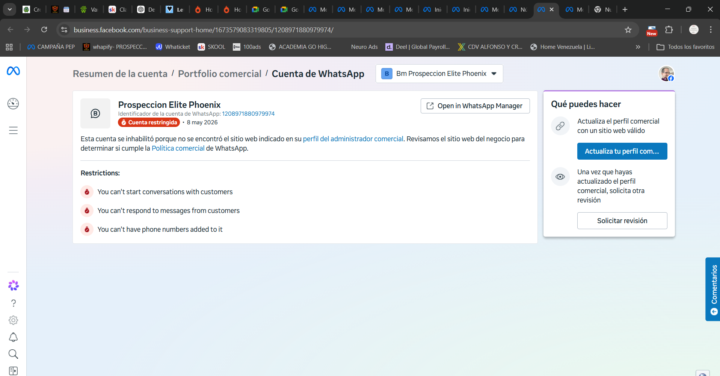This screenshot has height=376, width=720.
Task: View site information icon in address bar
Action: pyautogui.click(x=64, y=30)
